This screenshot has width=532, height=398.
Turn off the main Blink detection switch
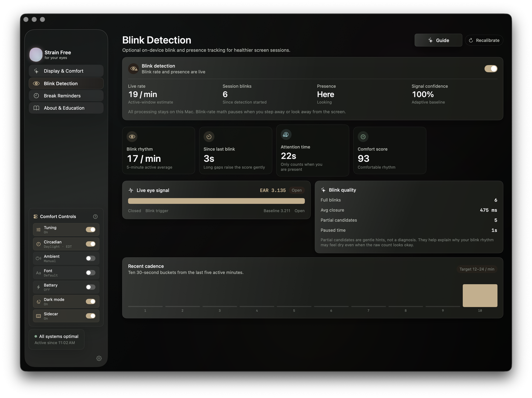click(x=491, y=69)
